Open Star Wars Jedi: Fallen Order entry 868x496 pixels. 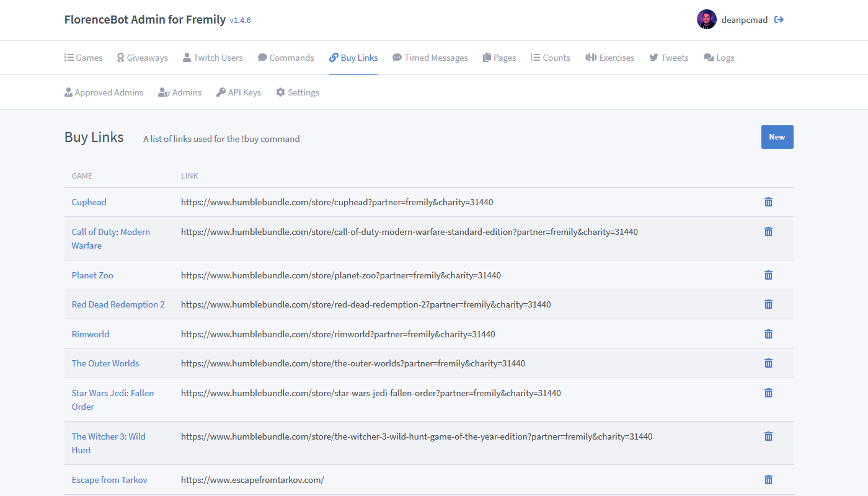[113, 400]
